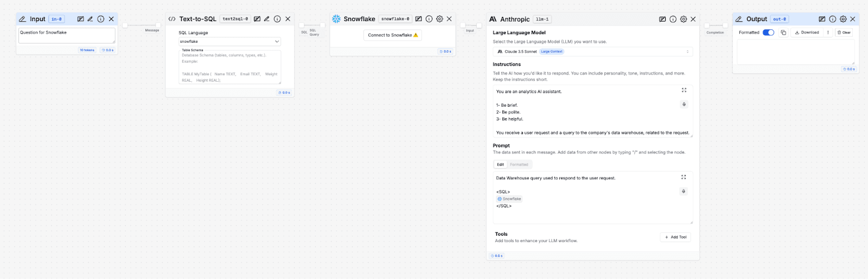Click the in-0 node ID badge

tap(56, 19)
